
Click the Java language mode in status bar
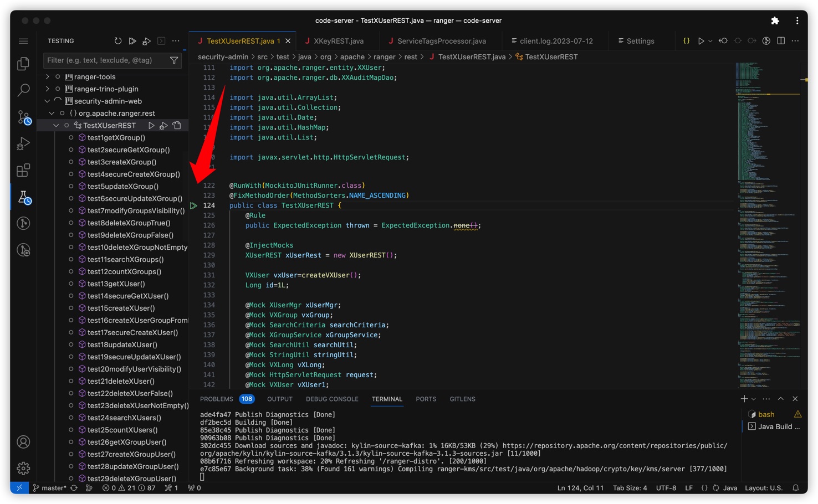click(730, 488)
